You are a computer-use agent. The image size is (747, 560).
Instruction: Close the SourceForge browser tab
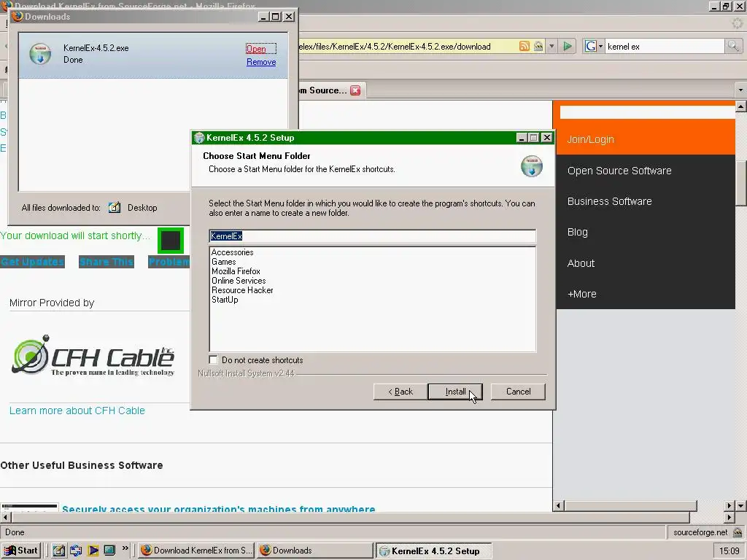[355, 90]
